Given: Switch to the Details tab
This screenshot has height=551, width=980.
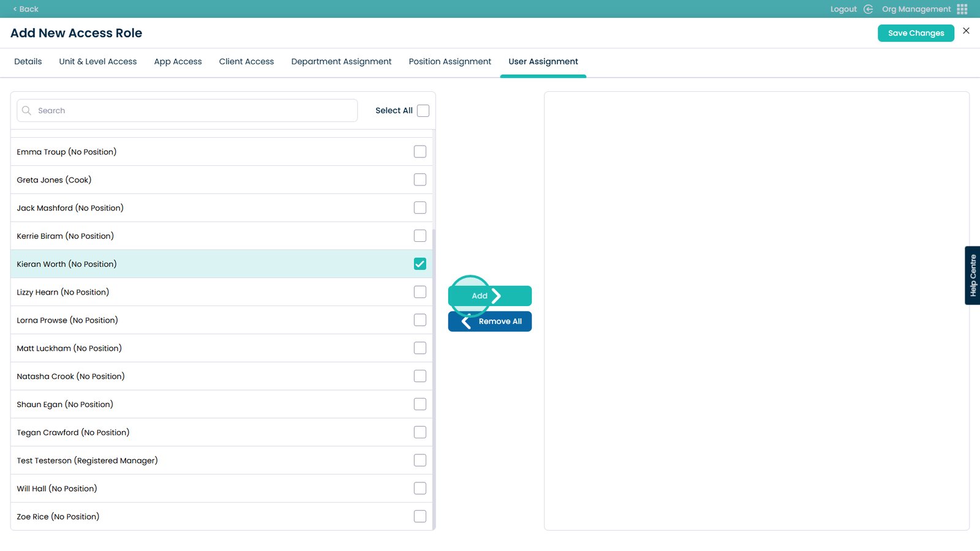Looking at the screenshot, I should pos(28,62).
